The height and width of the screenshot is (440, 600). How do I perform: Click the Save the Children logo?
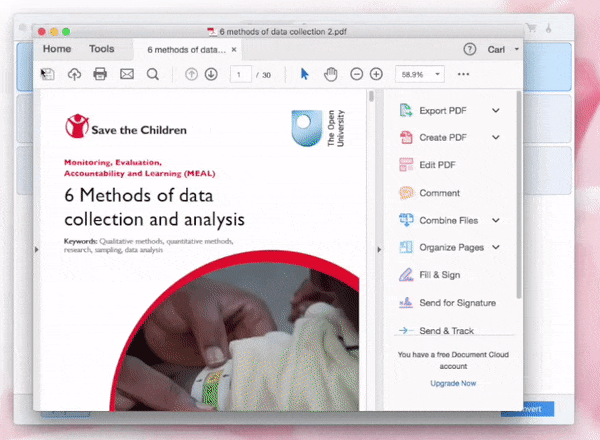tap(126, 126)
